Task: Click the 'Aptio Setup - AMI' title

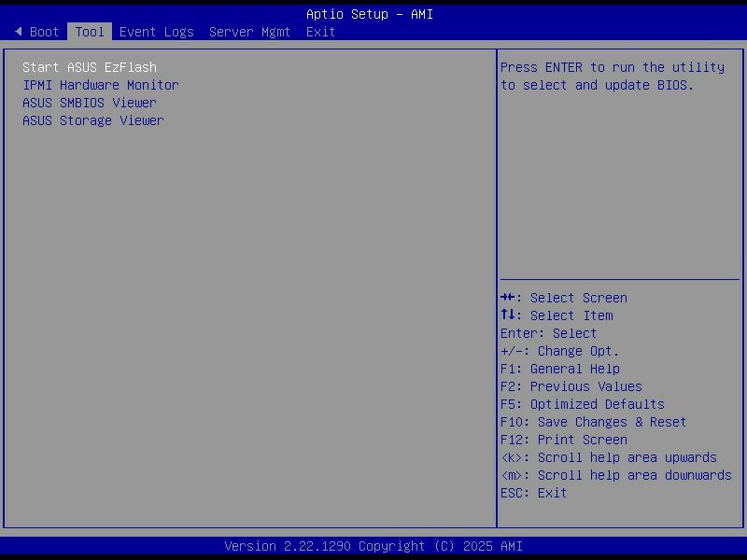Action: pos(370,14)
